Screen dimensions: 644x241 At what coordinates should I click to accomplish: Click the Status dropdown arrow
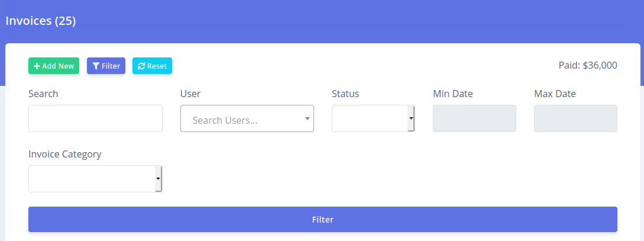tap(410, 118)
